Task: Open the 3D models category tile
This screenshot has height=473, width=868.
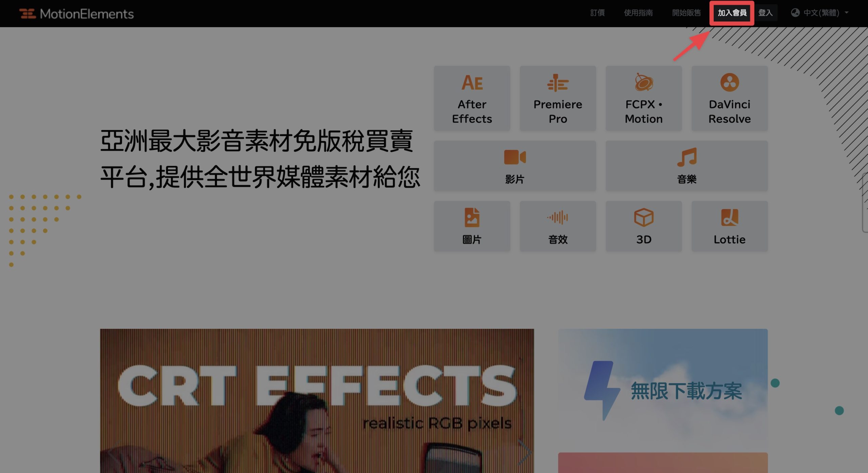Action: click(x=644, y=226)
